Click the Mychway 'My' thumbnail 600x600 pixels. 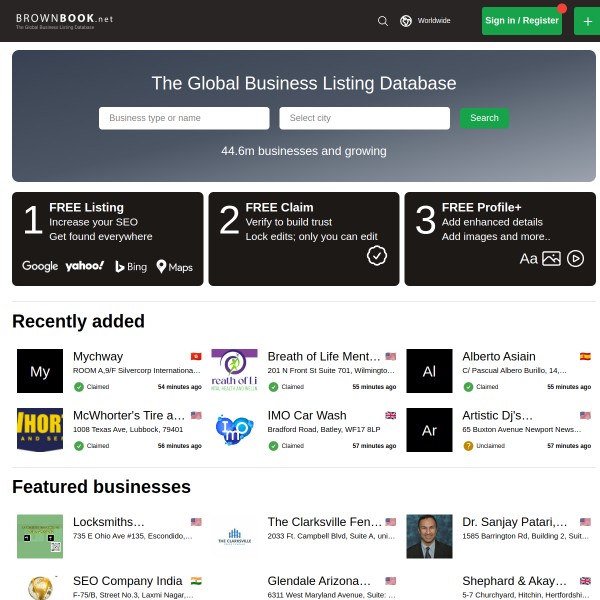40,371
